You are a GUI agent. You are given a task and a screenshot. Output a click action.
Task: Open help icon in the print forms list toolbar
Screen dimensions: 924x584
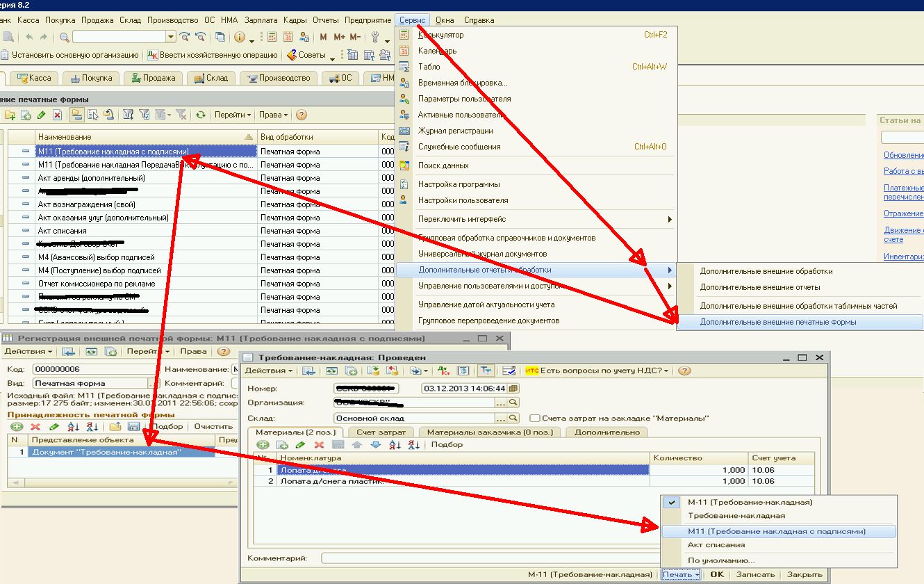[302, 115]
